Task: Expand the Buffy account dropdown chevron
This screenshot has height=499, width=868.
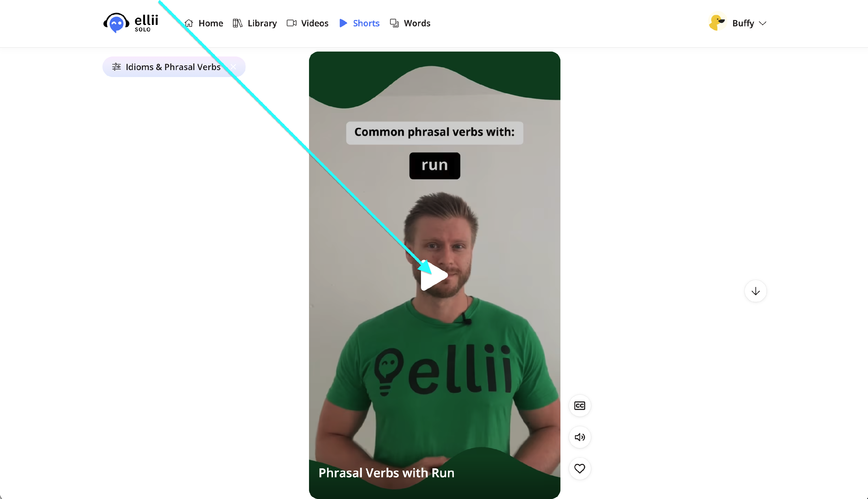Action: point(763,23)
